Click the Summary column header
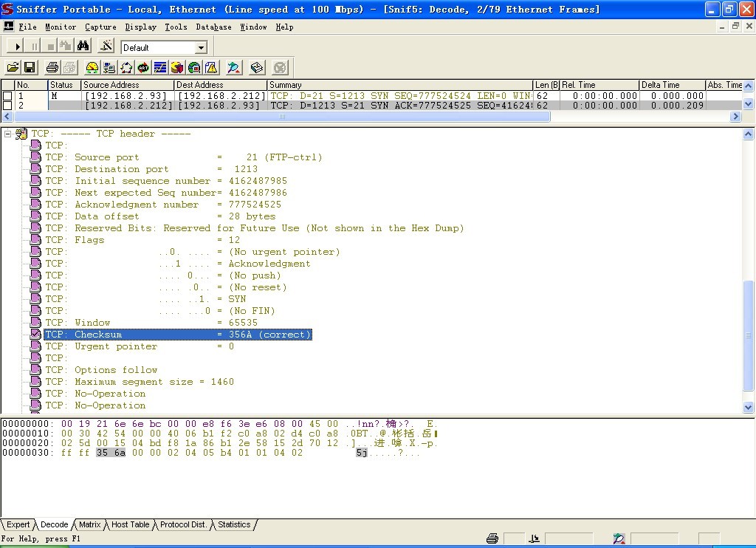The width and height of the screenshot is (756, 548). pos(400,85)
